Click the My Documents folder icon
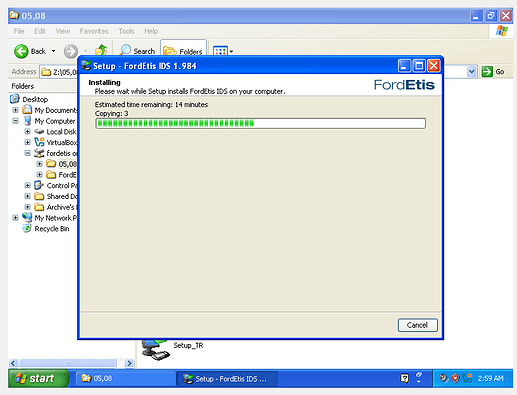517x395 pixels. [27, 109]
